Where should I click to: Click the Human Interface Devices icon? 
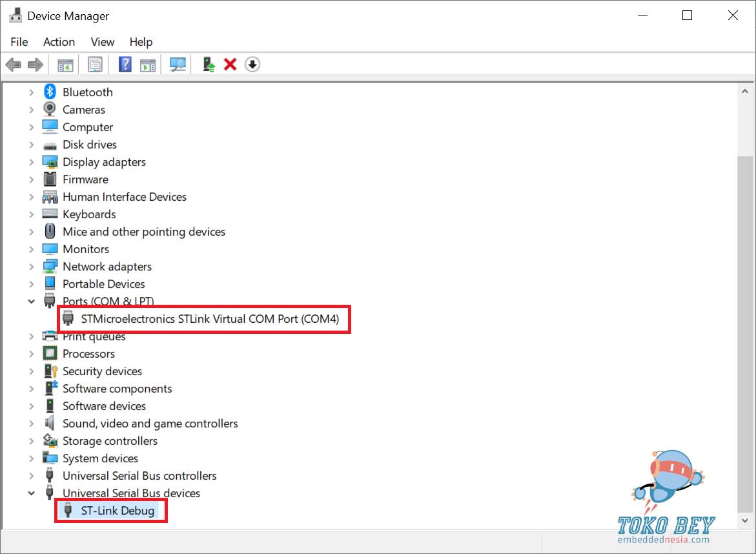click(x=50, y=197)
